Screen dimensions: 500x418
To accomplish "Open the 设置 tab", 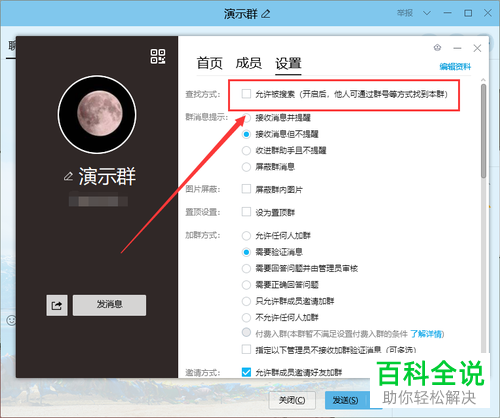I will pos(288,63).
